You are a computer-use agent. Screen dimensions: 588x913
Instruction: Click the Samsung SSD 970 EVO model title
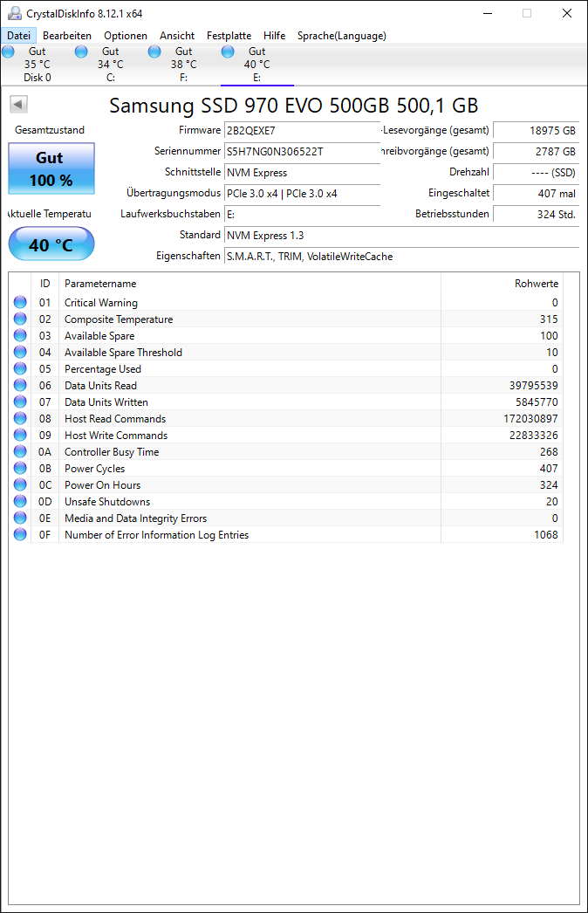pos(293,106)
